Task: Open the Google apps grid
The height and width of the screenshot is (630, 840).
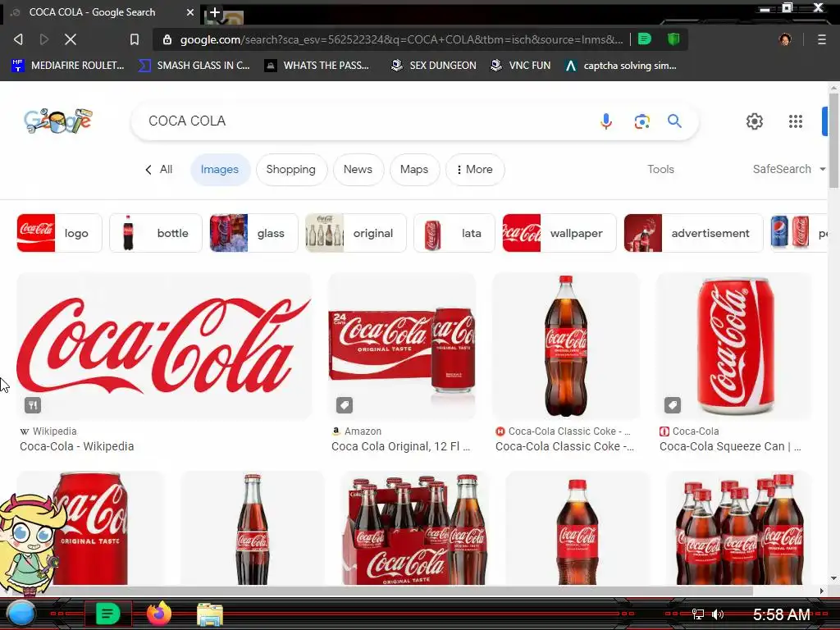Action: click(796, 121)
